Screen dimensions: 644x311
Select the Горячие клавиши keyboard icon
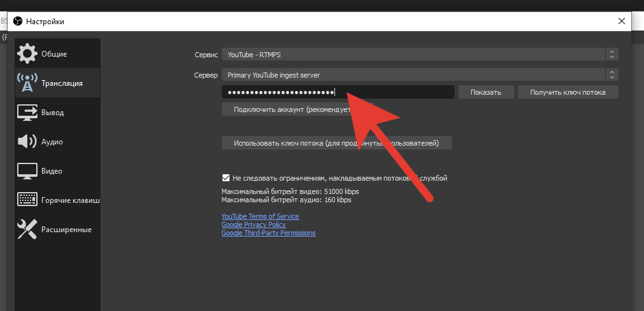coord(27,200)
